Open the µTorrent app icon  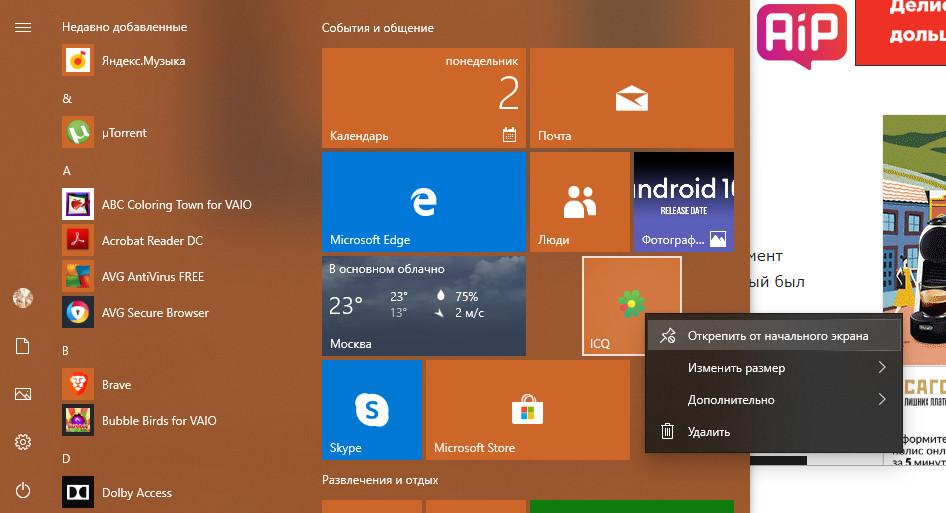(x=78, y=132)
